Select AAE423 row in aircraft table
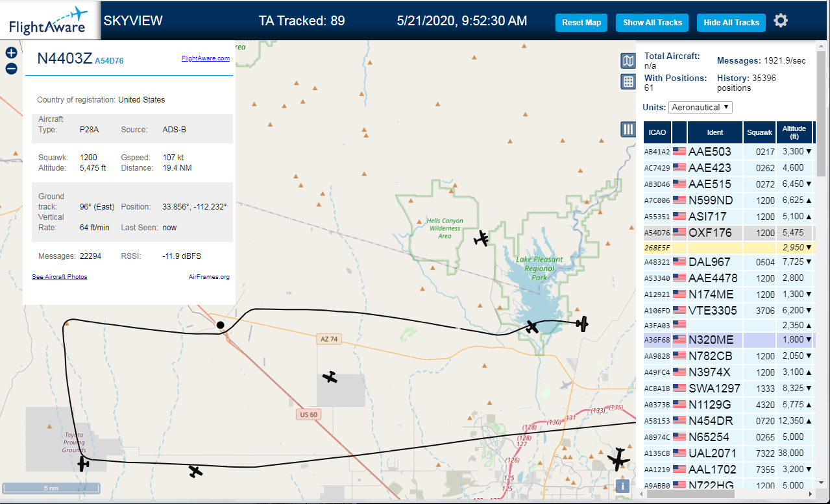This screenshot has height=504, width=830. (x=728, y=167)
